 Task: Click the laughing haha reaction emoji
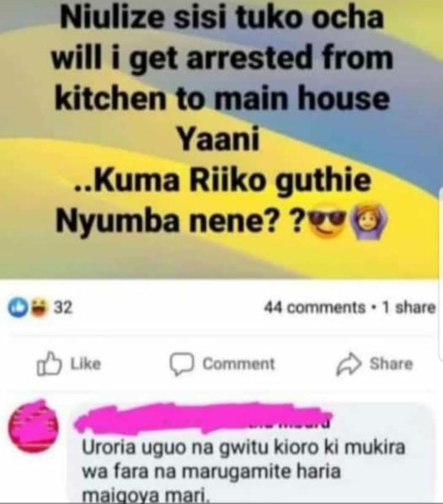click(39, 308)
